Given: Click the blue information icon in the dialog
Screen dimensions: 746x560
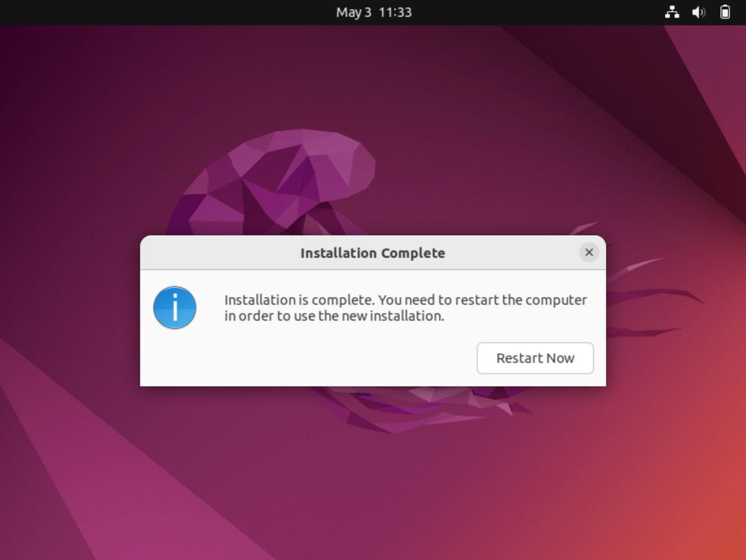Looking at the screenshot, I should point(174,308).
